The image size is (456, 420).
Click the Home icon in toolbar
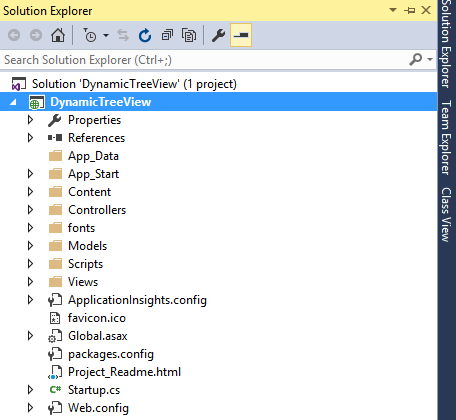click(x=58, y=35)
